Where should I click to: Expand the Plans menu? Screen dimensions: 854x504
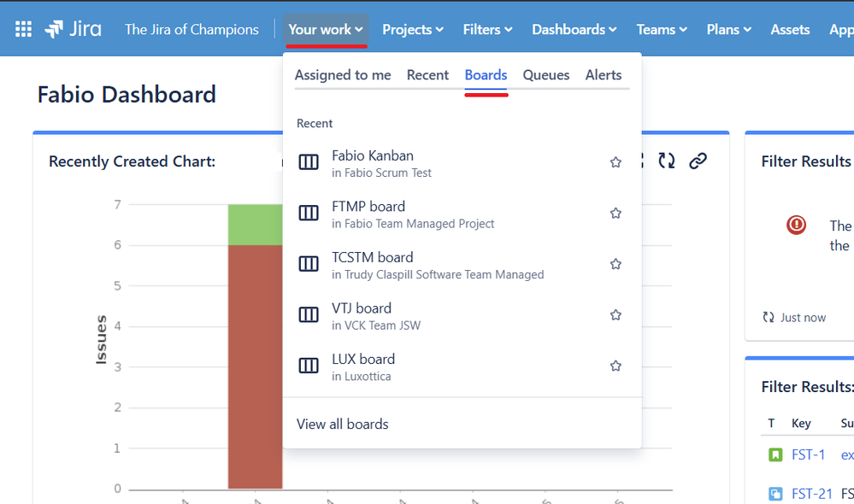(728, 29)
